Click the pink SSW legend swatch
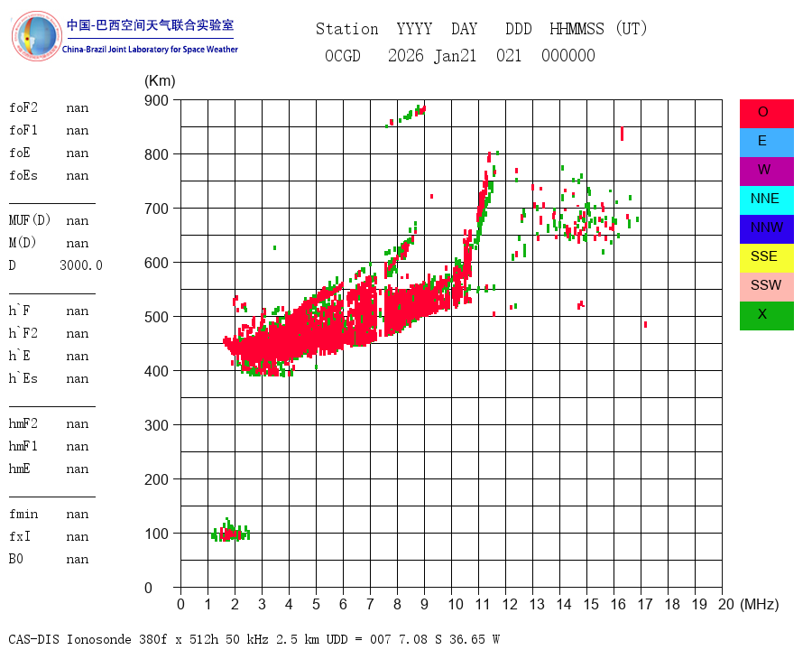The height and width of the screenshot is (650, 812). point(766,287)
